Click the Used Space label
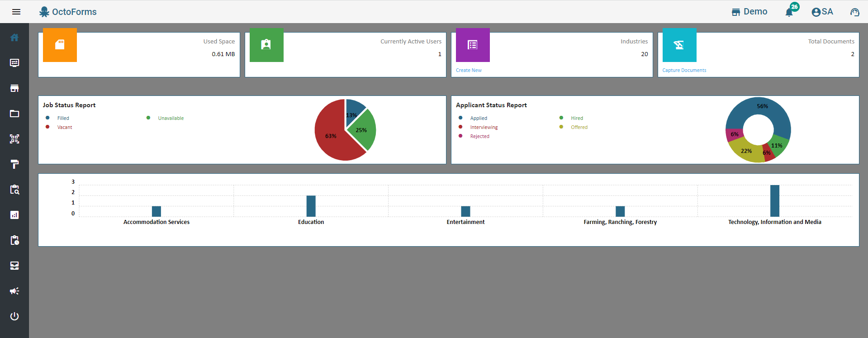The width and height of the screenshot is (868, 338). [x=219, y=41]
